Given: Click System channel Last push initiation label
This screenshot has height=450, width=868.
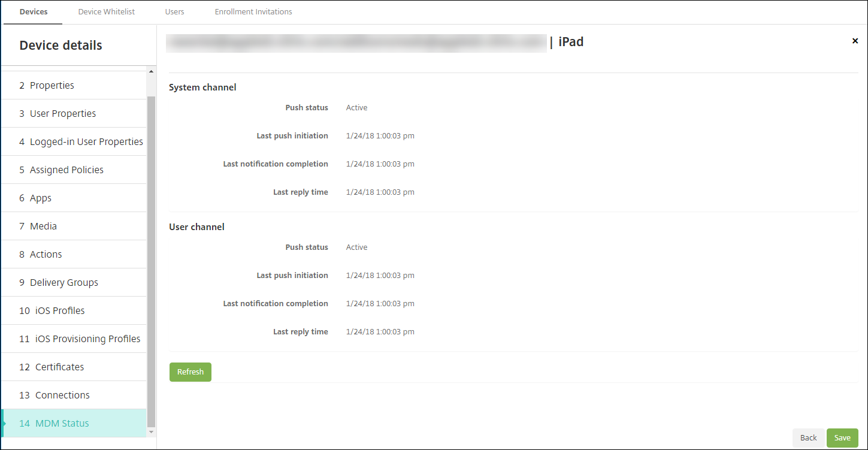Looking at the screenshot, I should pyautogui.click(x=292, y=136).
